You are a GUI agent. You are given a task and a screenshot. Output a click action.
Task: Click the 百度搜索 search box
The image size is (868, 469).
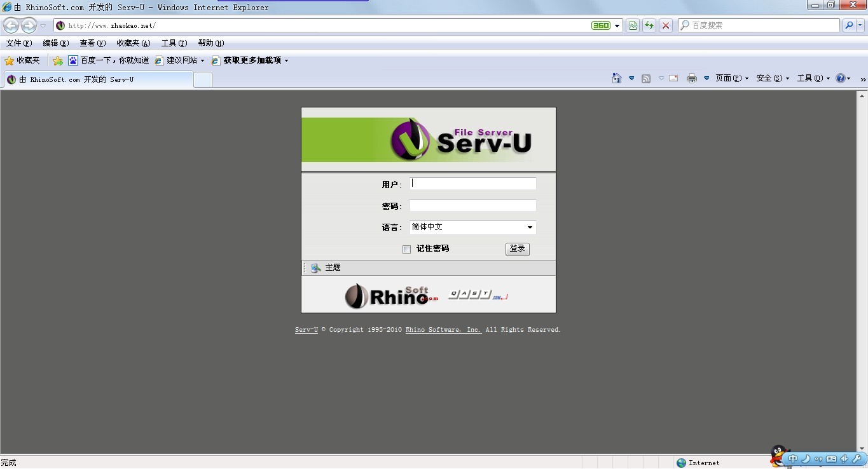(759, 25)
